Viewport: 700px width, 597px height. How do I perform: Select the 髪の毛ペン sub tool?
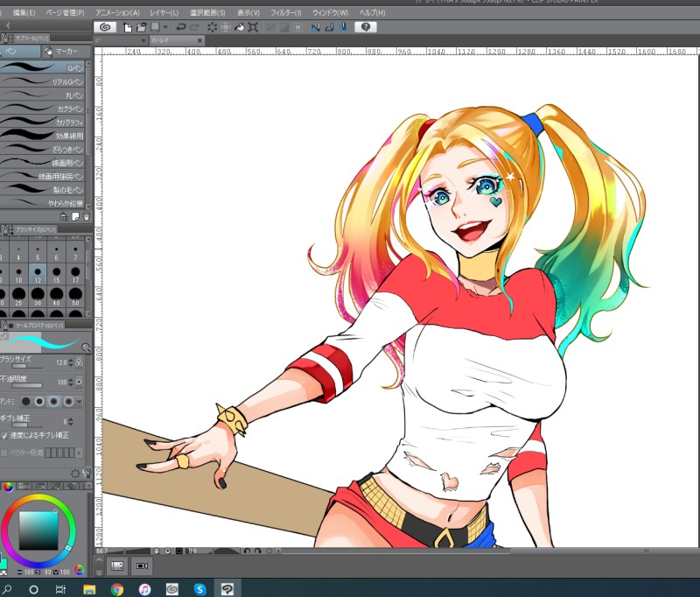point(42,190)
